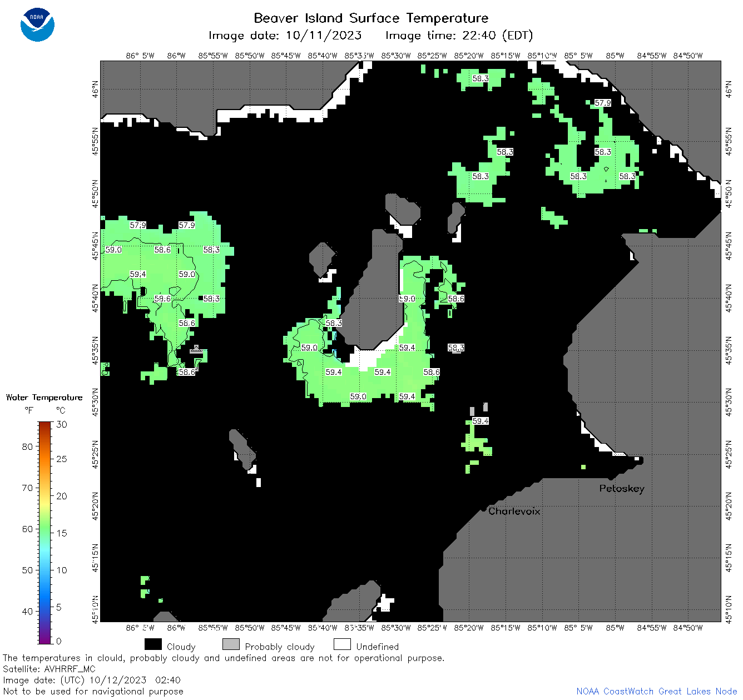Open the NOAA CoastWatch Great Lakes Node link
Screen dimensions: 743x700
coord(656,691)
